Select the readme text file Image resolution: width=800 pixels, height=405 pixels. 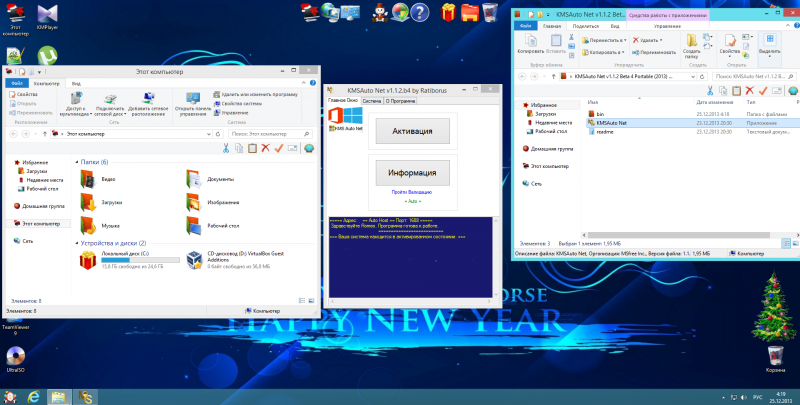point(693,132)
